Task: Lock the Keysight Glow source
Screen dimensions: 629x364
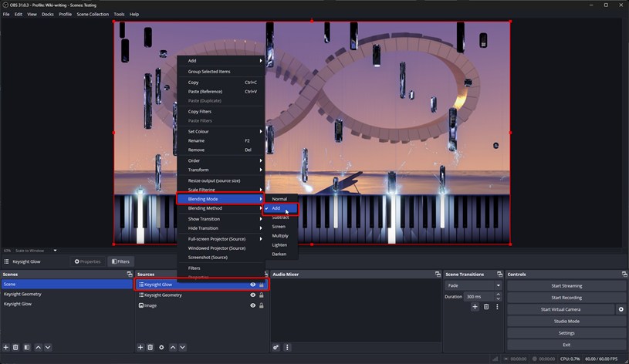Action: click(x=262, y=285)
